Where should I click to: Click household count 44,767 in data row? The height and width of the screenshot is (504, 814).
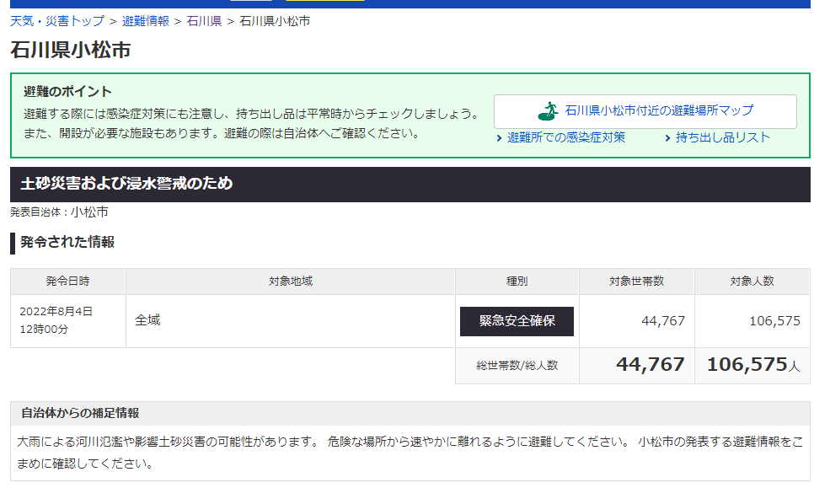tap(663, 321)
